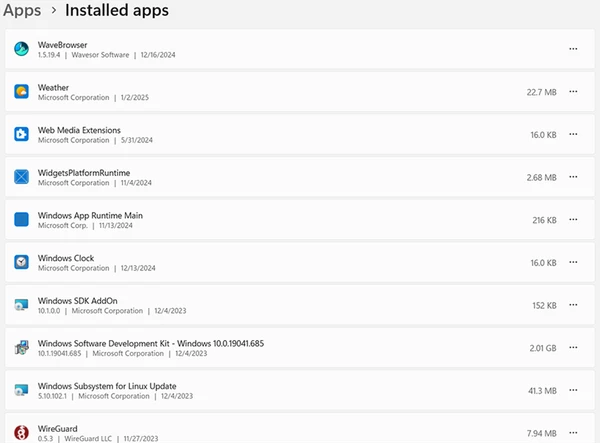Expand options for Web Media Extensions
600x443 pixels.
pos(573,134)
